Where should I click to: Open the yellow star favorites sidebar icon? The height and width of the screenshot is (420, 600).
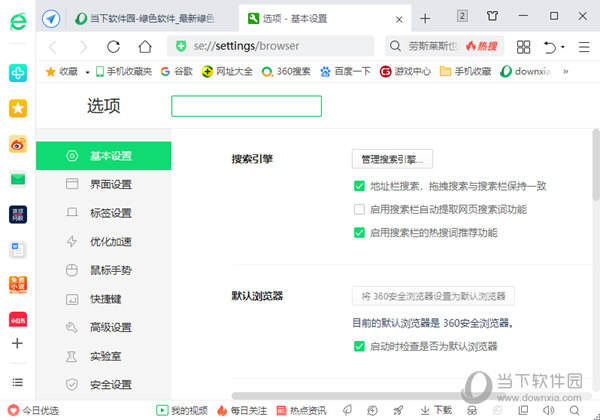[x=18, y=108]
